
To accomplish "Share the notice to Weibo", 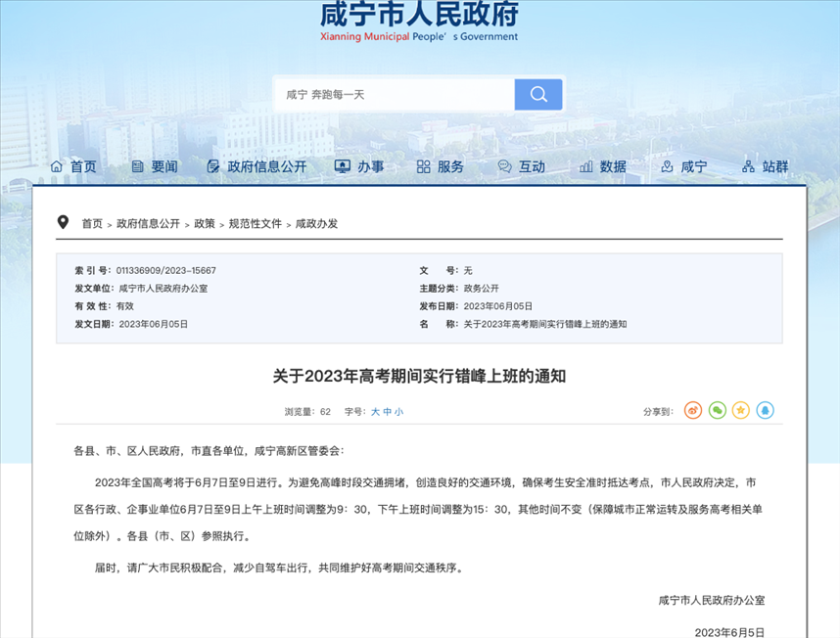I will (693, 411).
